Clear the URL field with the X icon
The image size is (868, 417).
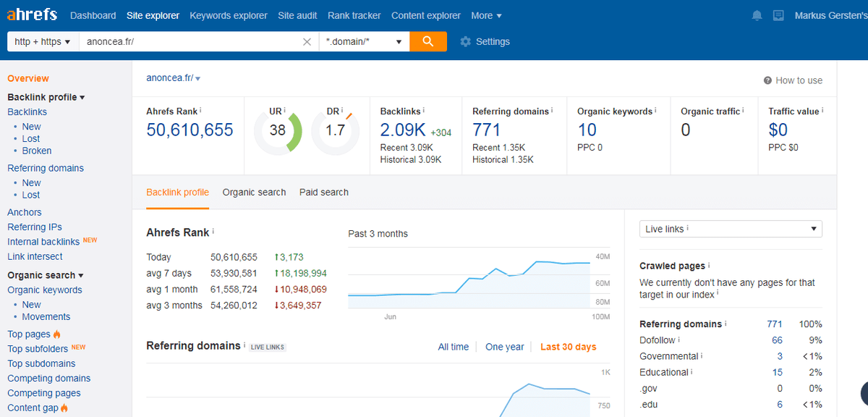(x=307, y=42)
